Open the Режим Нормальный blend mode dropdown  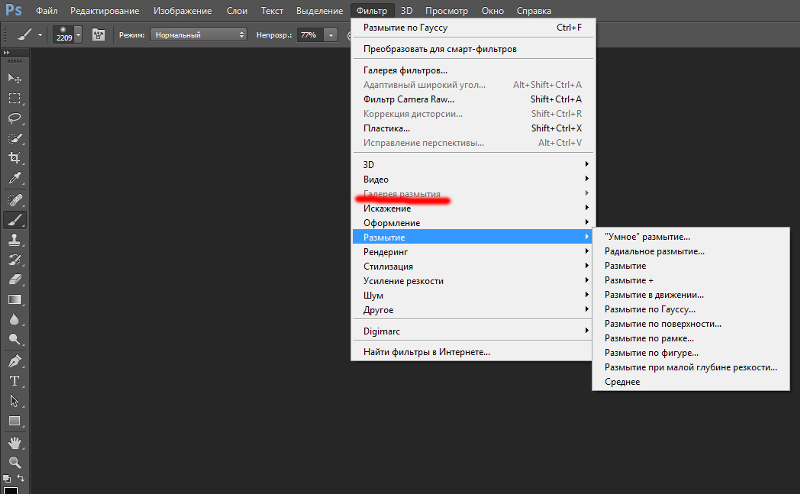pyautogui.click(x=198, y=35)
